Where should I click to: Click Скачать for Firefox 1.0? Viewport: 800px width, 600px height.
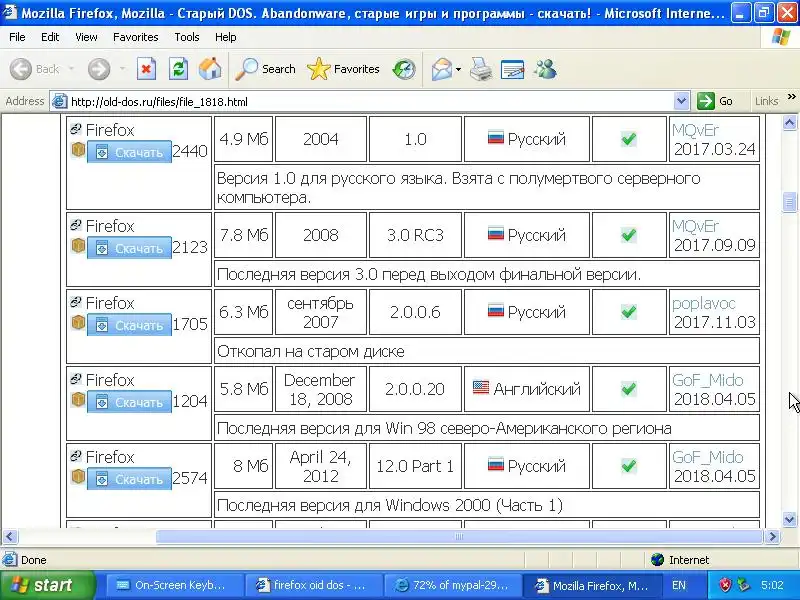click(129, 152)
